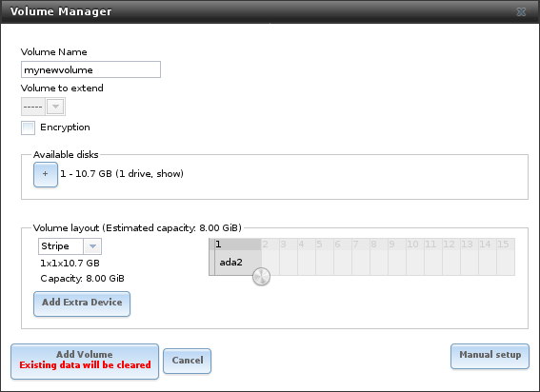Click the Volume Name input field
540x392 pixels.
90,69
